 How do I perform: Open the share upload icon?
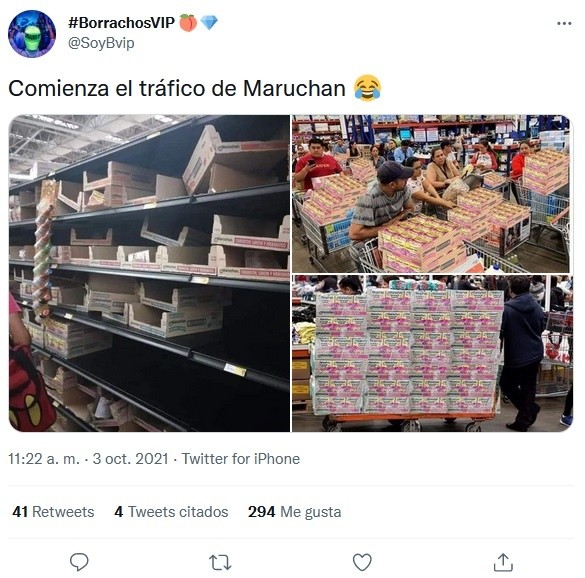pos(503,562)
